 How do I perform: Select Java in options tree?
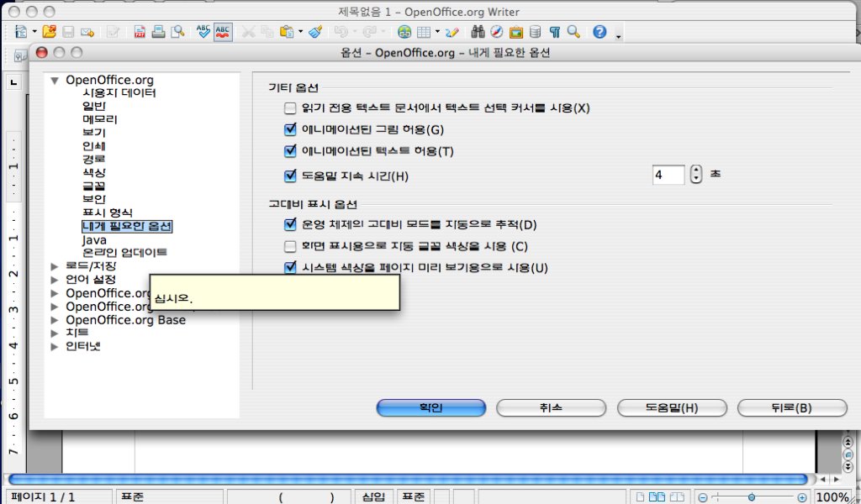94,239
